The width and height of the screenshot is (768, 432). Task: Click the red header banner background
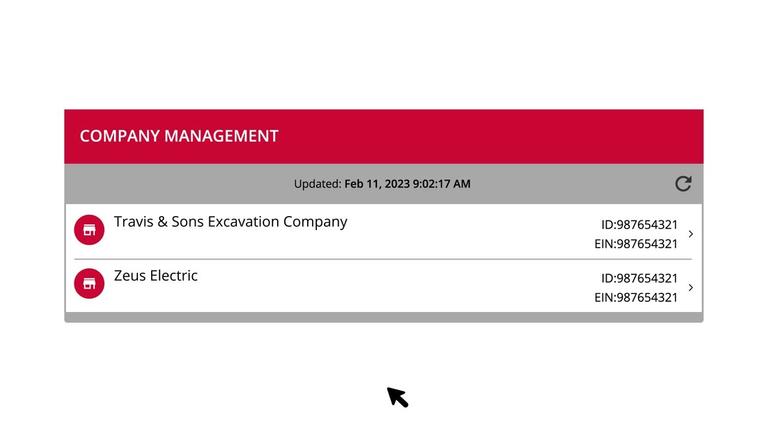pos(490,137)
